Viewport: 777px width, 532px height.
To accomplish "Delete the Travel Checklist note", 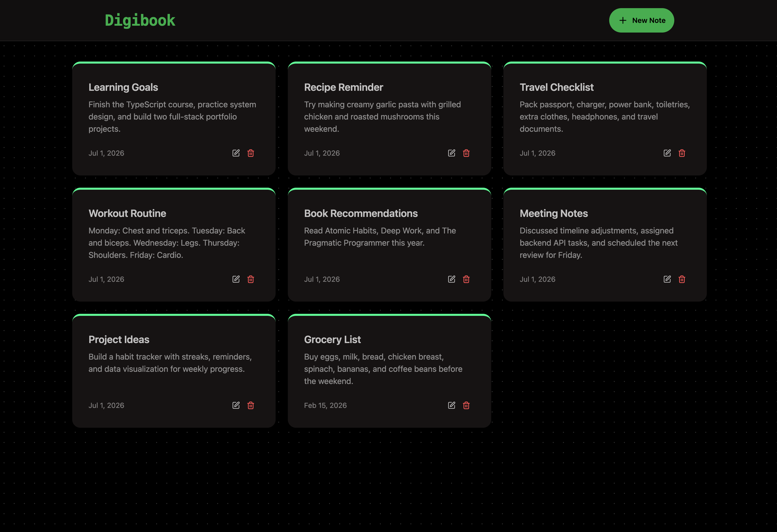I will (x=682, y=153).
